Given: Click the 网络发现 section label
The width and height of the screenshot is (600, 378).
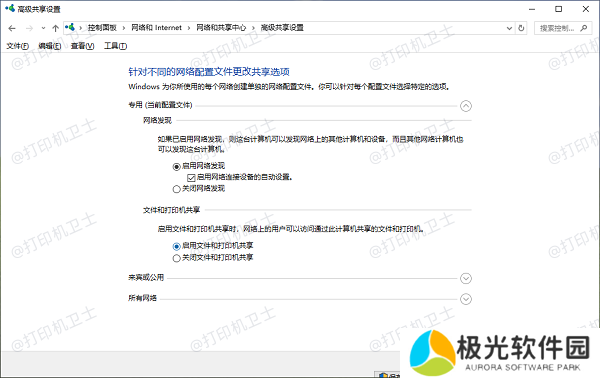Looking at the screenshot, I should coord(157,121).
